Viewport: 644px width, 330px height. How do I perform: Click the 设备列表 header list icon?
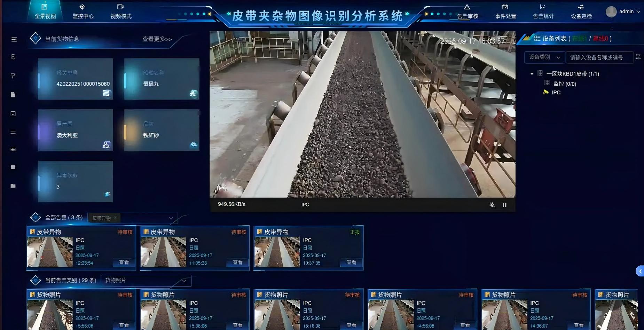pos(537,38)
